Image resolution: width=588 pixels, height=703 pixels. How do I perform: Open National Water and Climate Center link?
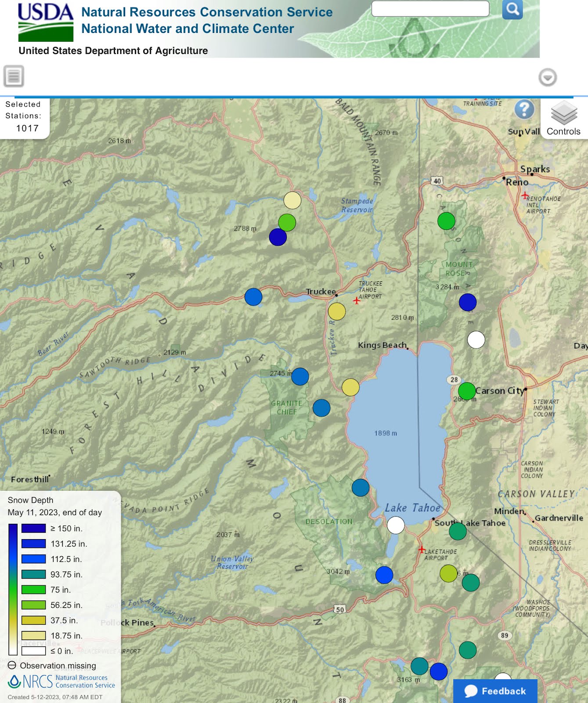tap(188, 29)
